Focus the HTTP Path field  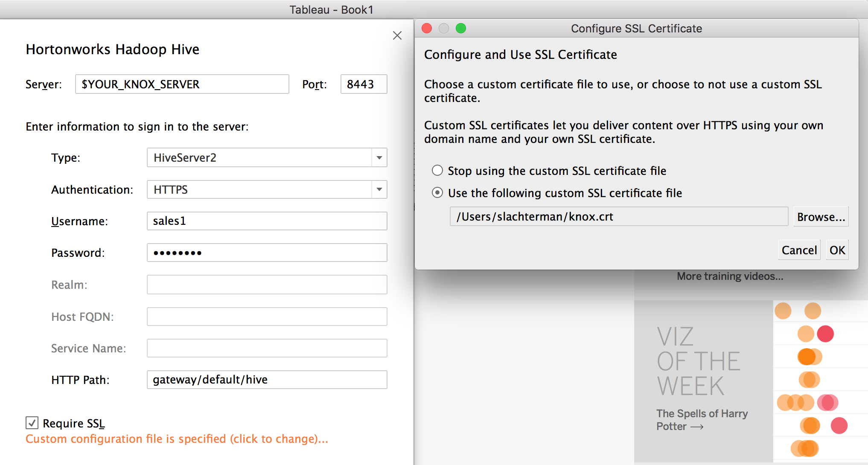(x=267, y=380)
